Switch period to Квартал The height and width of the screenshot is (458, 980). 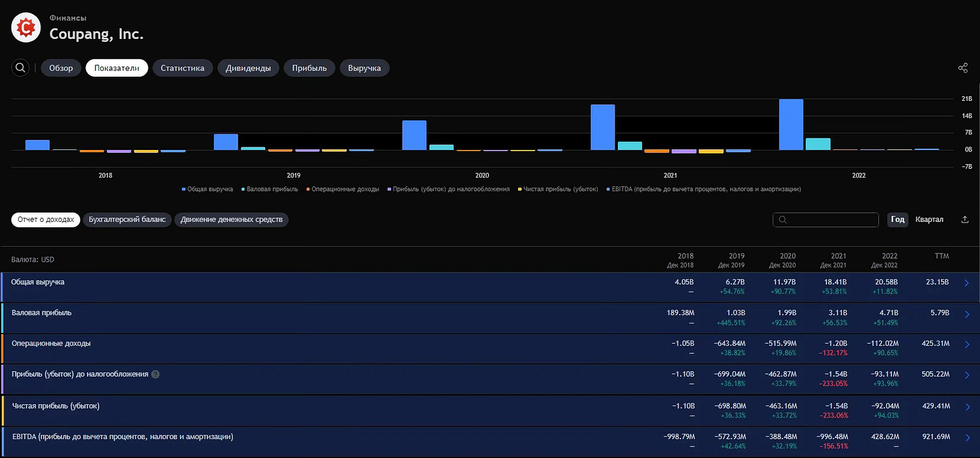coord(930,220)
